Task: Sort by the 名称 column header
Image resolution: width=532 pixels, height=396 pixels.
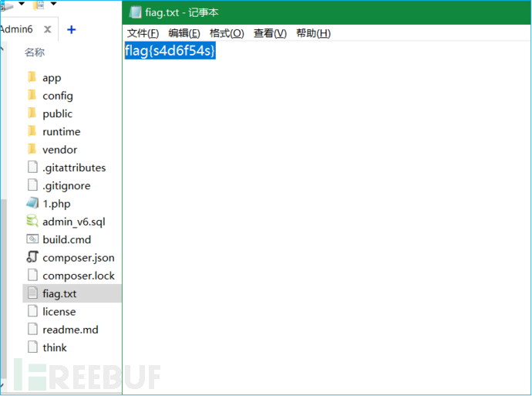Action: [x=34, y=52]
